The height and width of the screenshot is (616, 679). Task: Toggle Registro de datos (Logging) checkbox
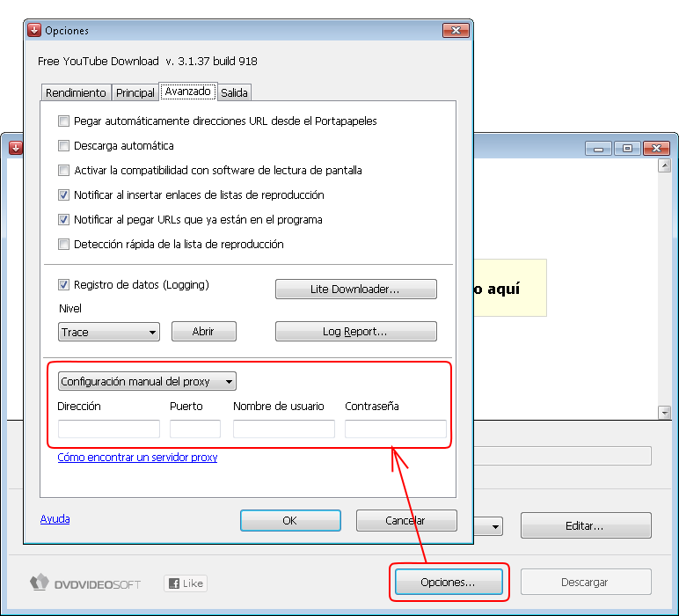tap(63, 284)
